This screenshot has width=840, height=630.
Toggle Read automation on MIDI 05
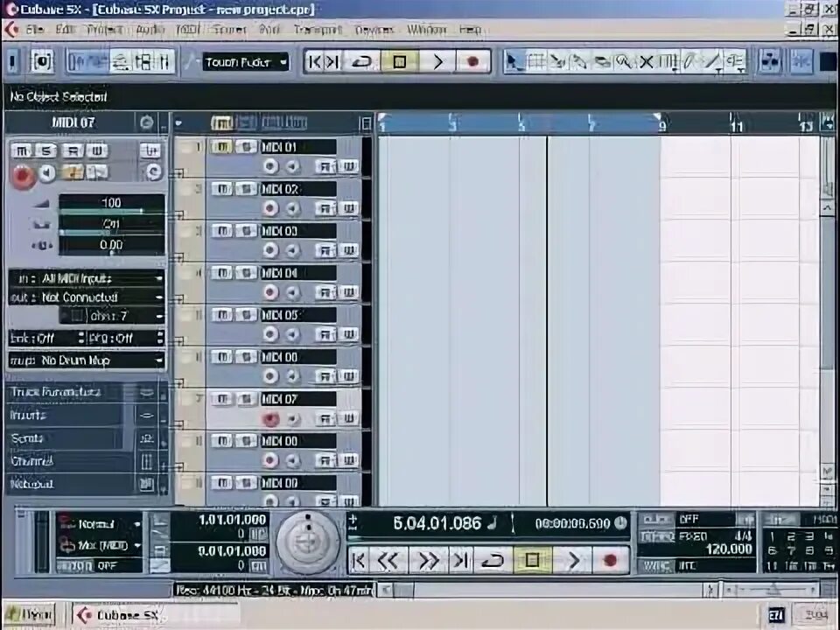[325, 334]
